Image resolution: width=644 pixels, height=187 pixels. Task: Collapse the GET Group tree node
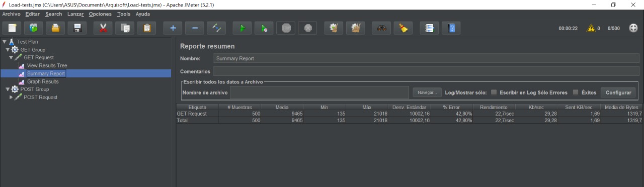(x=8, y=50)
